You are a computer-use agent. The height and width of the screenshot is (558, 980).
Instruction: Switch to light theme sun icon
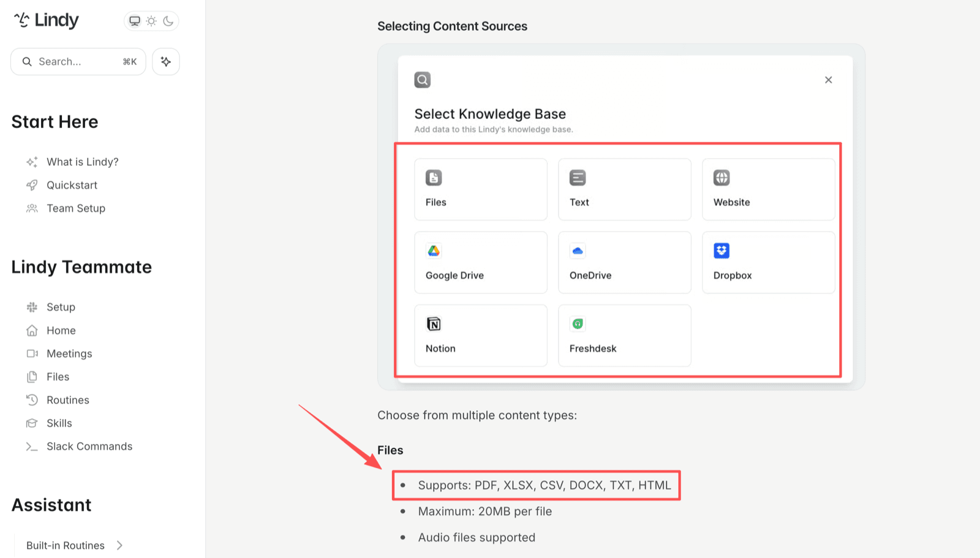[151, 21]
